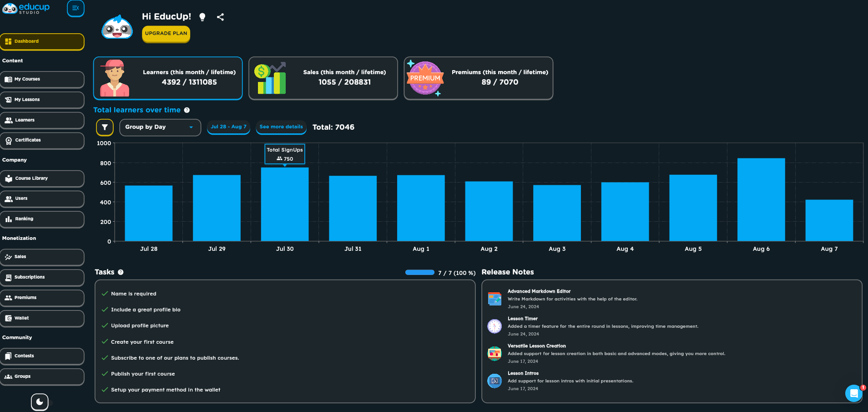Click the UPGRADE PLAN button
Screen dimensions: 868x412
[166, 34]
